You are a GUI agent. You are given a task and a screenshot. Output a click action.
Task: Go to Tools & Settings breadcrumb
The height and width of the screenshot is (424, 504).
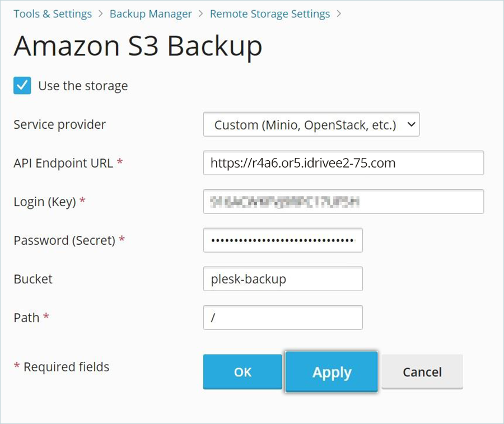53,14
